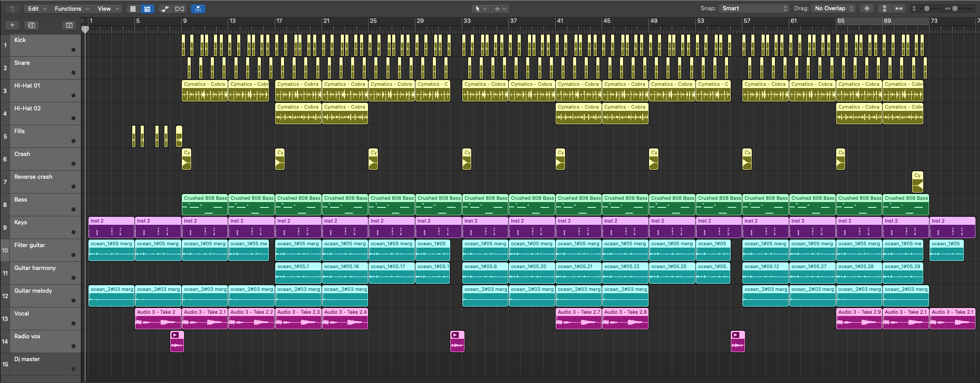Select the Kick track header

click(41, 45)
